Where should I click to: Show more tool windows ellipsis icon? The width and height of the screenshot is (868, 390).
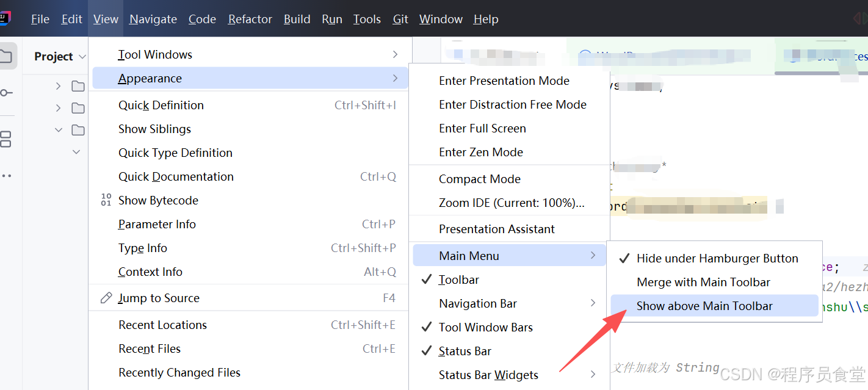pos(6,176)
